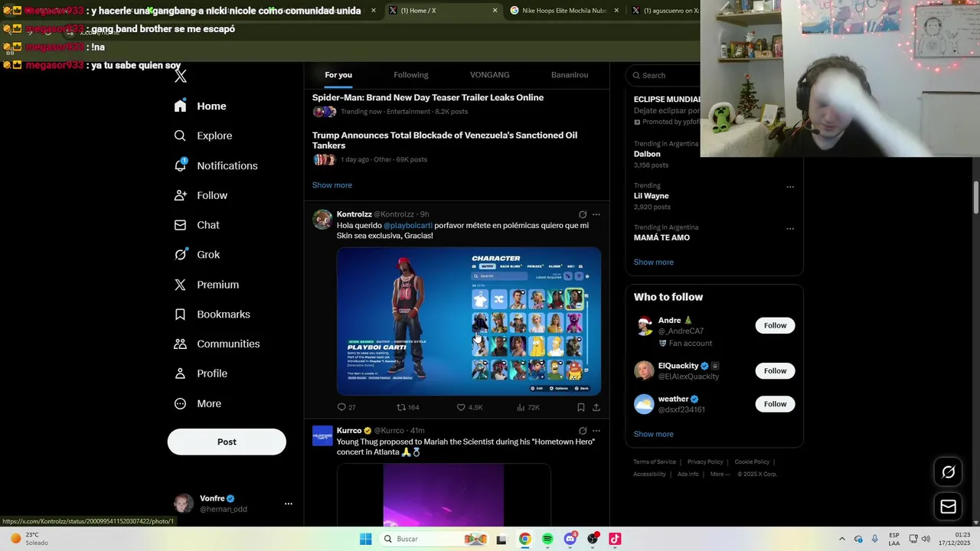980x551 pixels.
Task: Bookmark the Kontrolzz post
Action: point(581,407)
